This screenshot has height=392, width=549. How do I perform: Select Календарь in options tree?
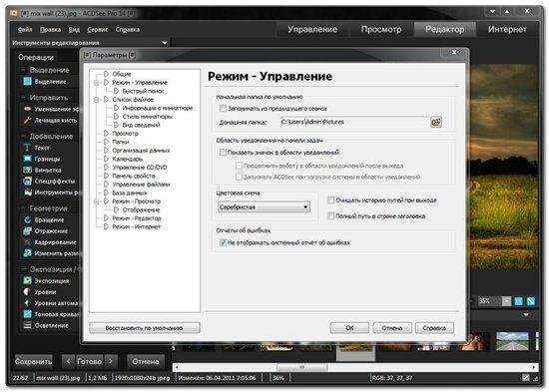(128, 159)
